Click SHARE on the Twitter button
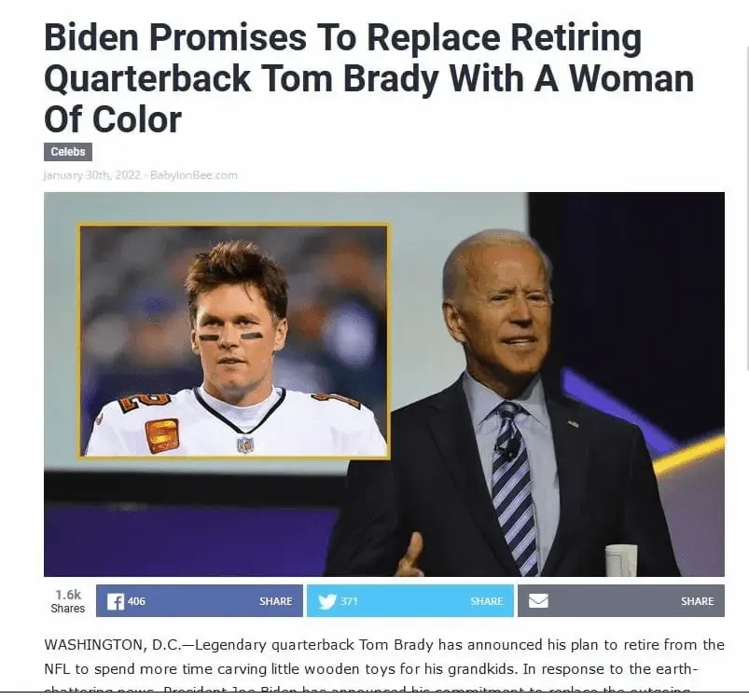 [x=487, y=601]
